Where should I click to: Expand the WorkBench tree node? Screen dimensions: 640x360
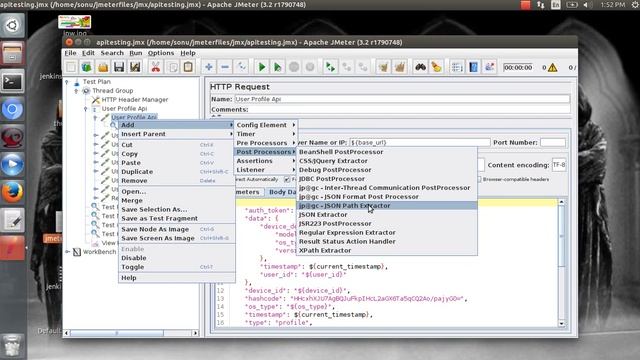click(x=67, y=252)
